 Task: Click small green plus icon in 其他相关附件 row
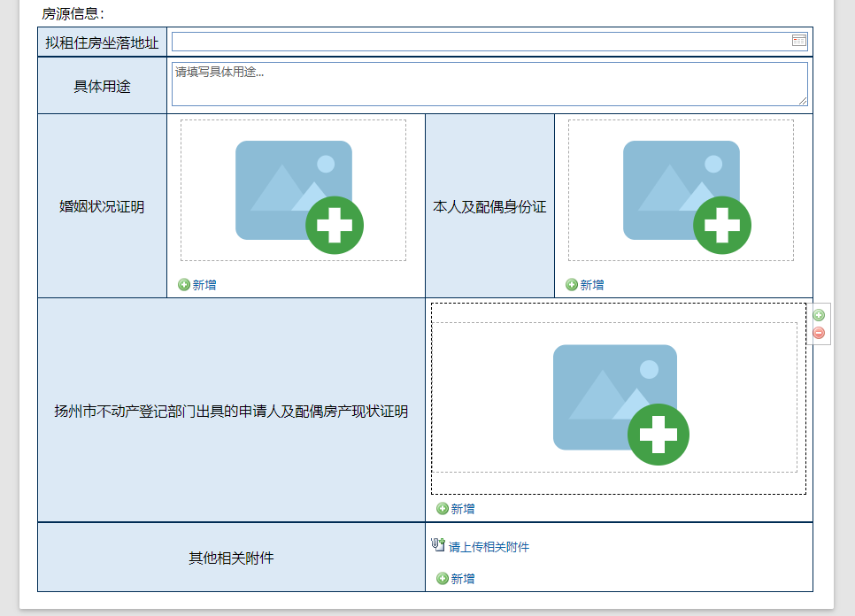coord(442,579)
